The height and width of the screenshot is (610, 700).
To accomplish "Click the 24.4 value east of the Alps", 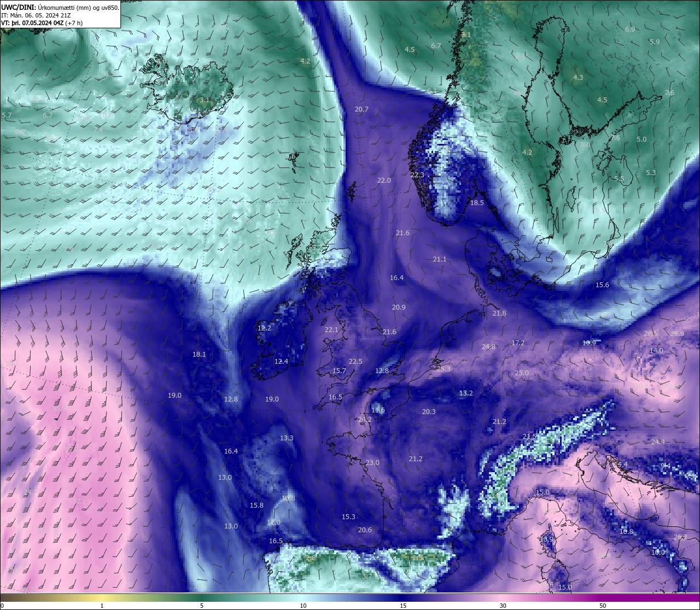I will 658,442.
